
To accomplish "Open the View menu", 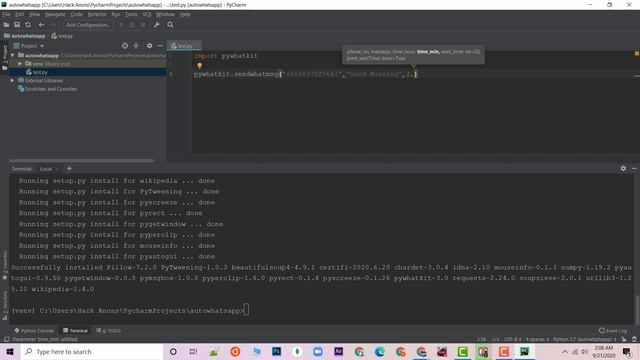I will [34, 14].
